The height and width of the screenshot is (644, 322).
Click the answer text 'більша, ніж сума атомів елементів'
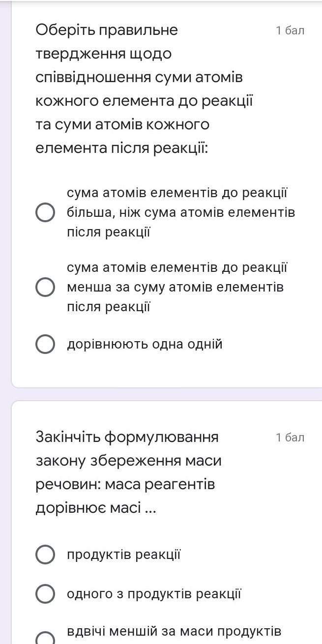[x=181, y=213]
